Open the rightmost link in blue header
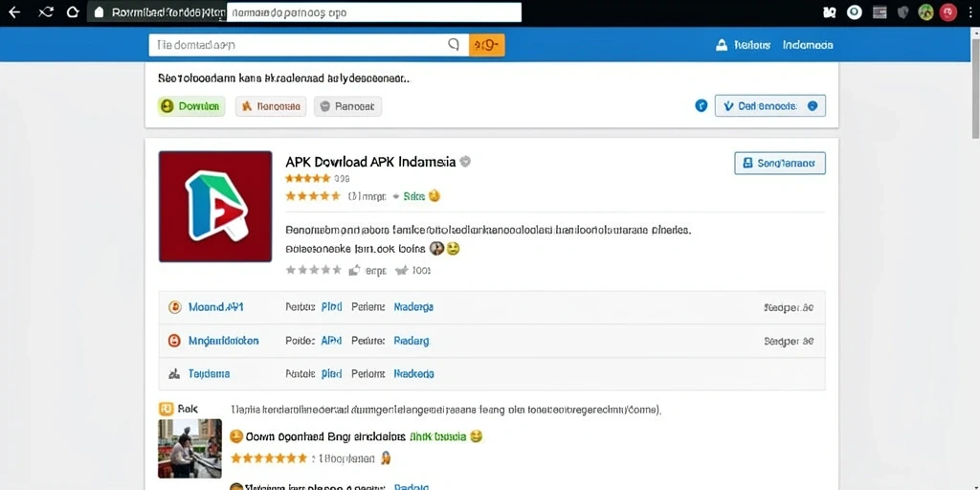 808,45
